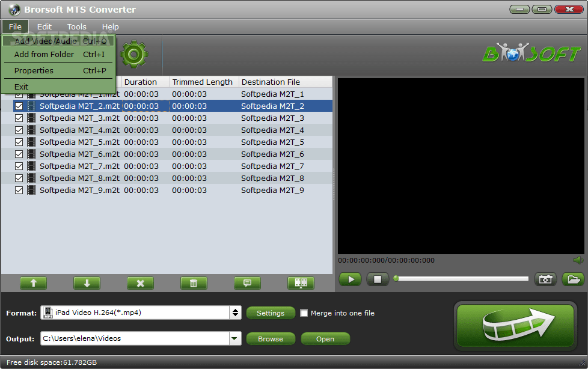The width and height of the screenshot is (588, 369).
Task: Click the Open output folder button
Action: pos(325,339)
